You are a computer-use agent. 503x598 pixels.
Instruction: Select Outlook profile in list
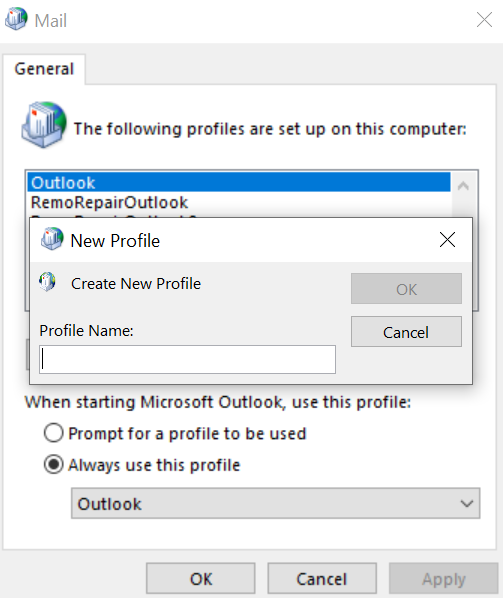(x=239, y=182)
